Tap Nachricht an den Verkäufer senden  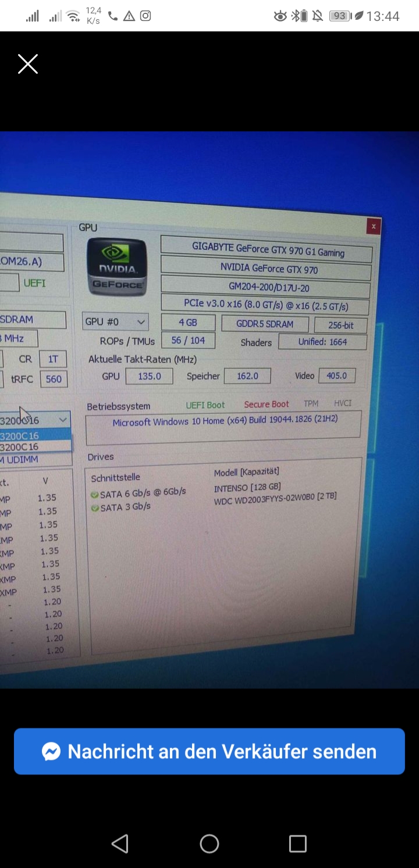click(x=210, y=751)
